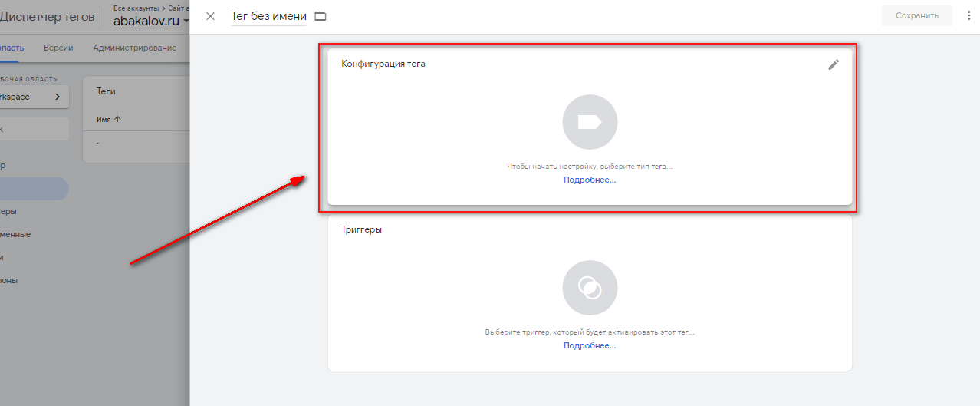Click the Все аккаунты breadcrumb link
Screen dimensions: 980x406
tap(134, 8)
